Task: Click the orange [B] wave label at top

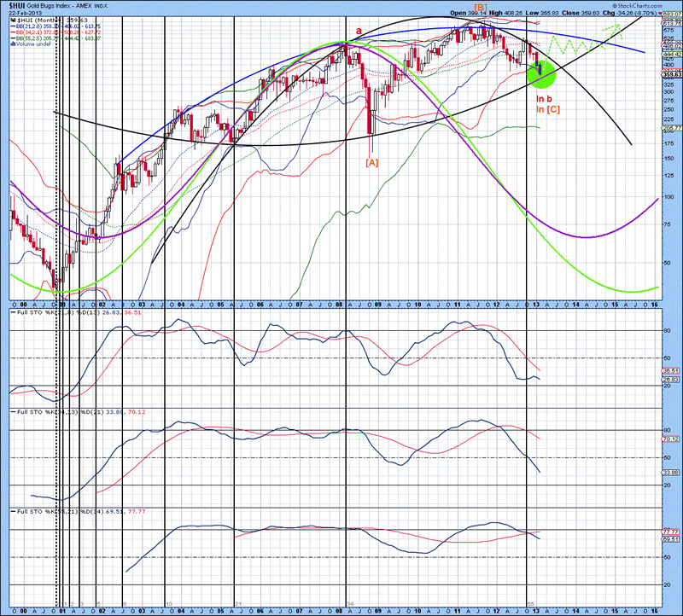Action: (x=480, y=8)
